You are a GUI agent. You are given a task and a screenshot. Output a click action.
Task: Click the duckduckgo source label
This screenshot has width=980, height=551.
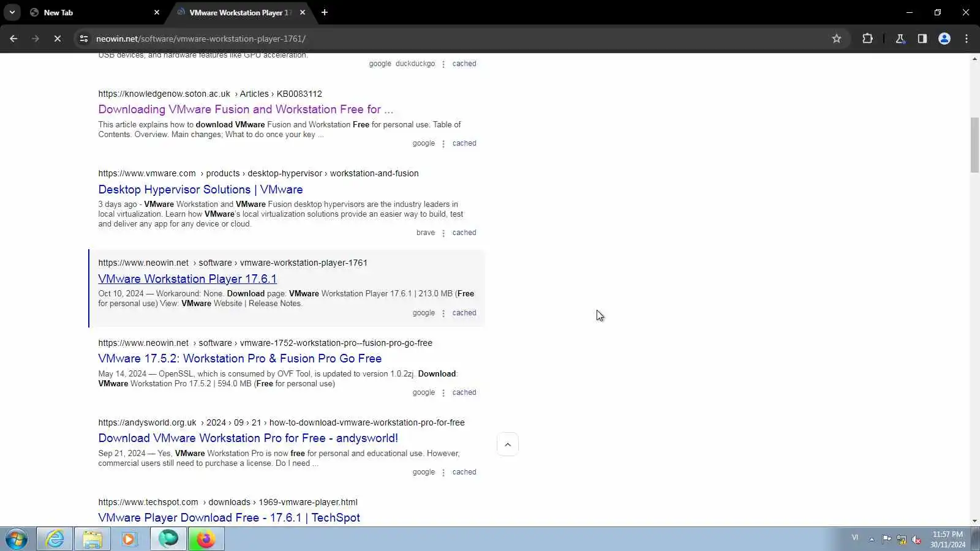[415, 64]
